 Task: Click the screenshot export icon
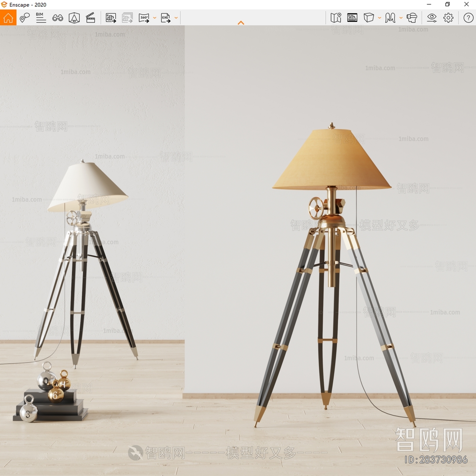click(111, 18)
